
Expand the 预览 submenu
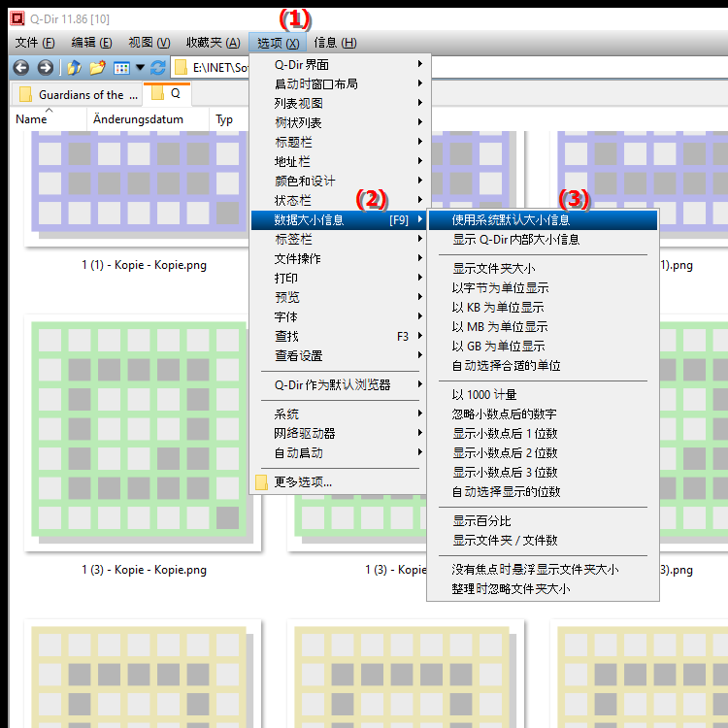[x=339, y=297]
